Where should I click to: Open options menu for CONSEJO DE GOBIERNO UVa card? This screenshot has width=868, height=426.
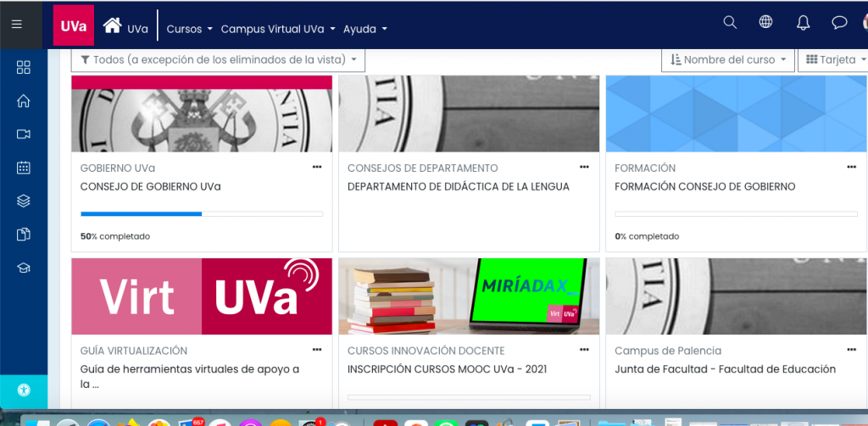click(x=317, y=167)
